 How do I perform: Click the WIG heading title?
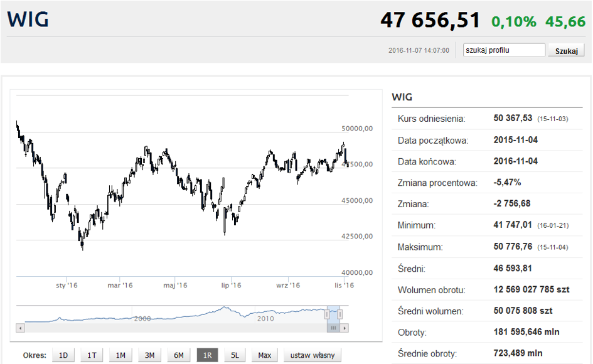click(x=28, y=19)
